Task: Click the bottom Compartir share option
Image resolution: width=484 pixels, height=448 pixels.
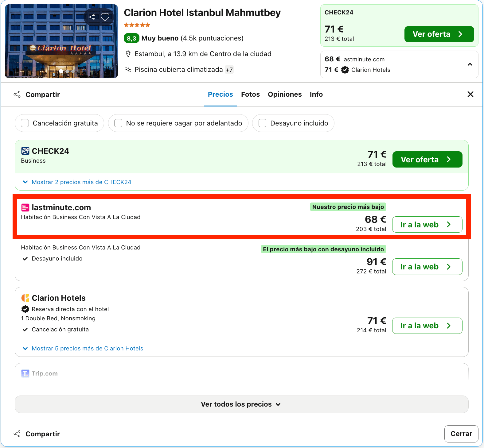Action: click(37, 434)
